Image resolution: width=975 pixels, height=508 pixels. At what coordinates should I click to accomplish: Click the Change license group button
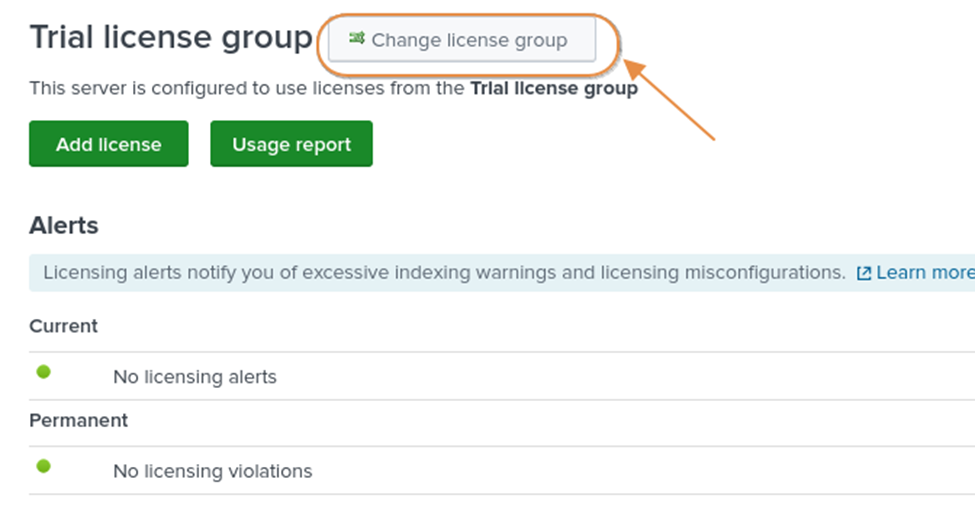click(x=462, y=41)
